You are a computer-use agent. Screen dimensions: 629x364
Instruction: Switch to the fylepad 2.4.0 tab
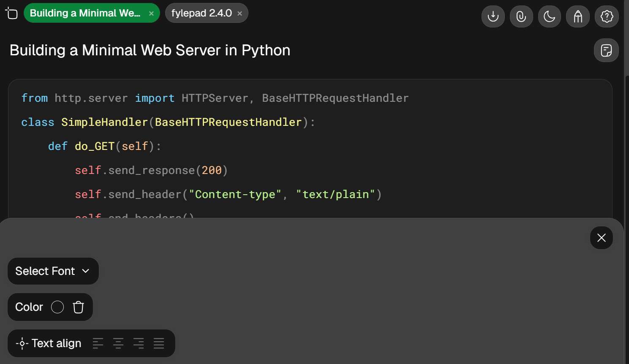201,13
